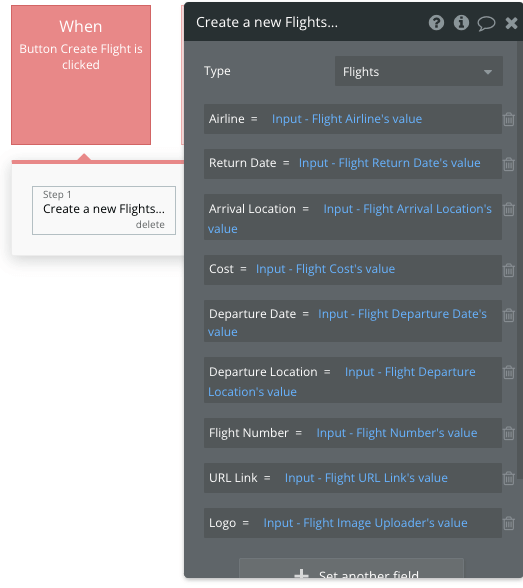Remove the Cost field using trash icon

(x=509, y=270)
